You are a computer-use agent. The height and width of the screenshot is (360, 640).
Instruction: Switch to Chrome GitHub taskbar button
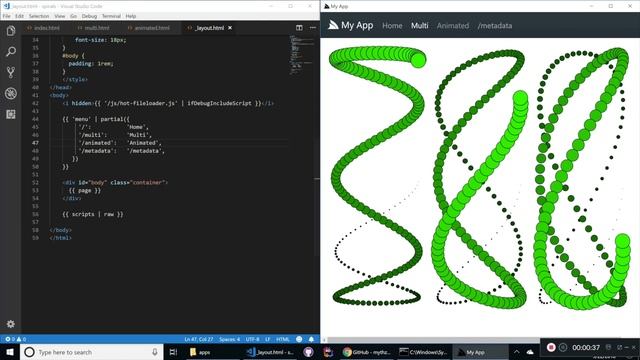[367, 352]
